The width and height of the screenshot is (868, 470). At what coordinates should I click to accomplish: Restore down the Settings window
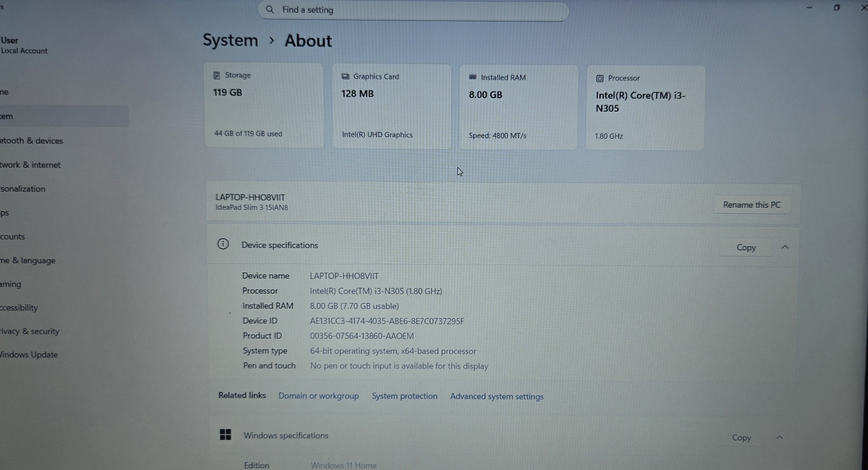tap(837, 8)
